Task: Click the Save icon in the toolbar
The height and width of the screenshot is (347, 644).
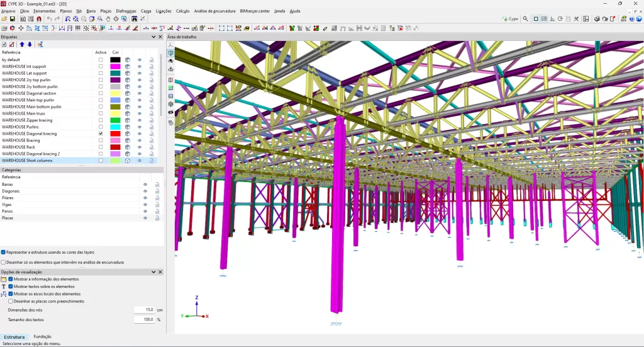Action: click(x=13, y=19)
